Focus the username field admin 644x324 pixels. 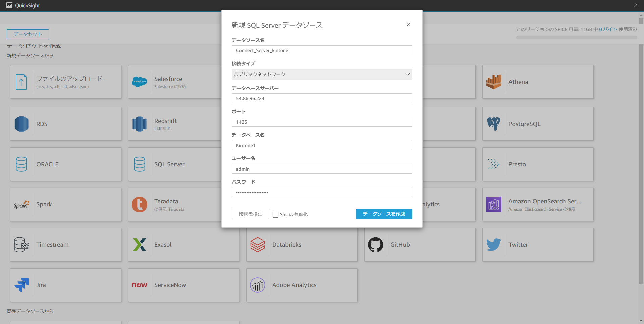pyautogui.click(x=322, y=169)
